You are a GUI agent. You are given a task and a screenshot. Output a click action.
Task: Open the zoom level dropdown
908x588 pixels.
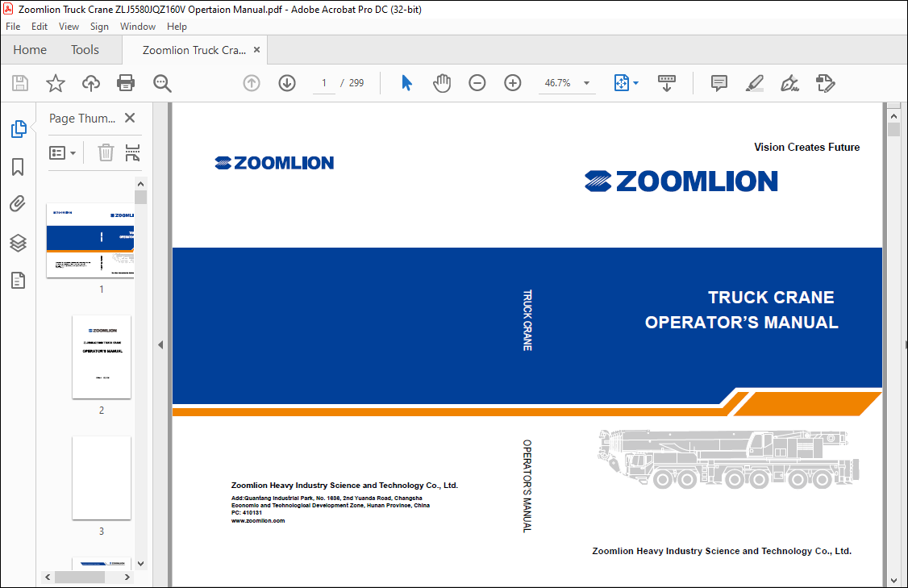pyautogui.click(x=586, y=83)
